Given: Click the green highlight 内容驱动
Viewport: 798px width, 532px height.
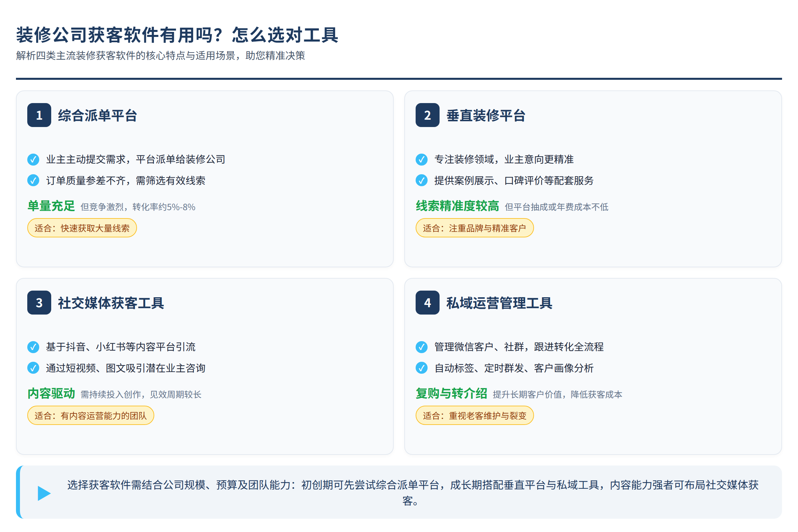Looking at the screenshot, I should [x=51, y=394].
